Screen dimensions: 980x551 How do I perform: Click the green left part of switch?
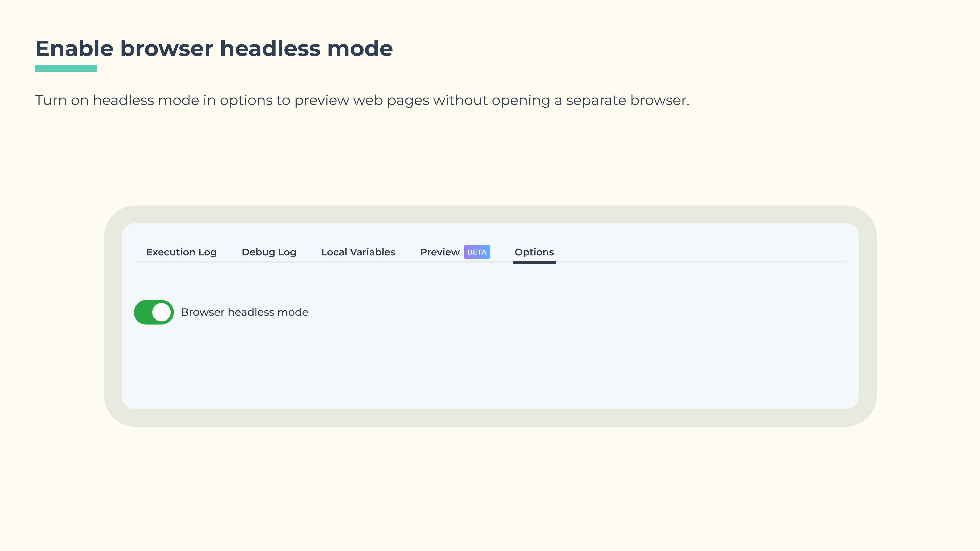(x=143, y=312)
